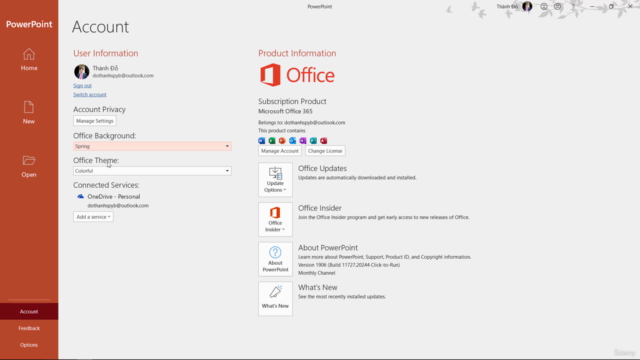Open the About PowerPoint button
Screen dimensions: 640x360
pos(275,259)
